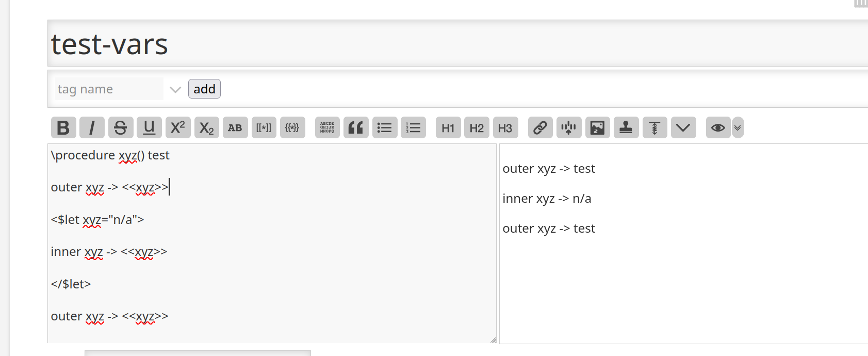Toggle the numbered list format
Image resolution: width=868 pixels, height=356 pixels.
(413, 127)
